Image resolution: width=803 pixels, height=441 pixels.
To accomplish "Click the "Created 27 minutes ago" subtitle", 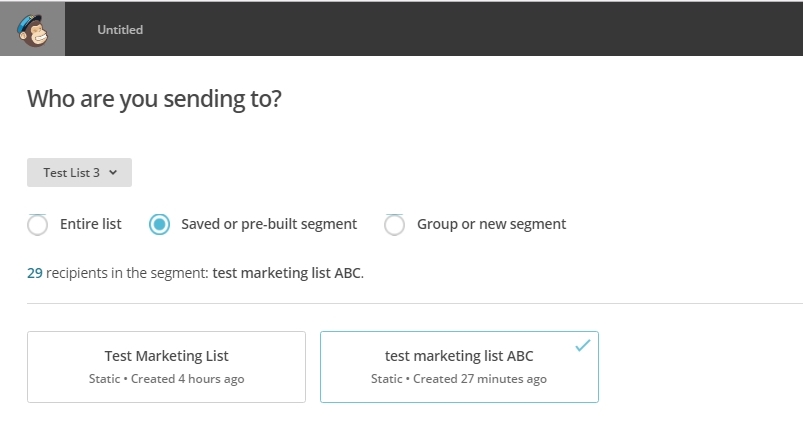I will click(x=480, y=379).
